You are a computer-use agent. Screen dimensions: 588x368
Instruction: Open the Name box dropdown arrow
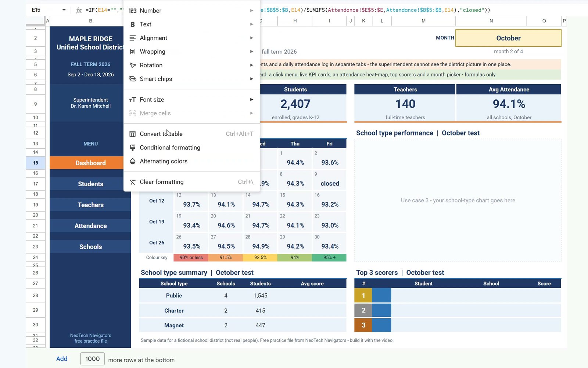click(64, 10)
